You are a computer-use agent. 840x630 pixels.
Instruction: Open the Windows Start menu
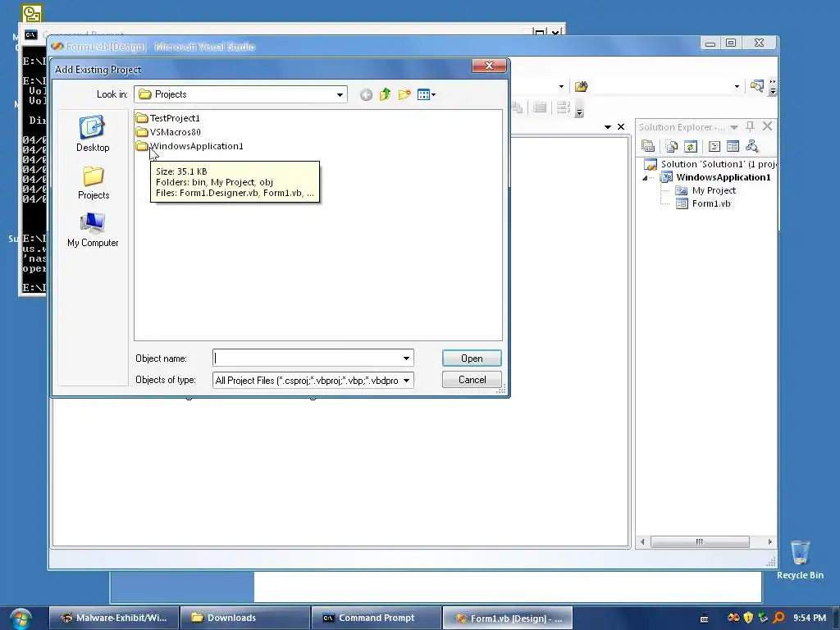pyautogui.click(x=21, y=619)
